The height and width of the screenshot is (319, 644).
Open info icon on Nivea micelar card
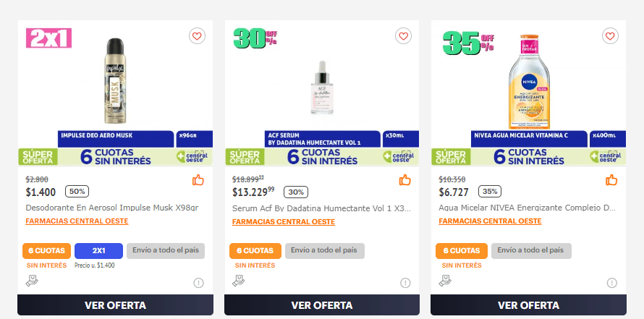[612, 283]
